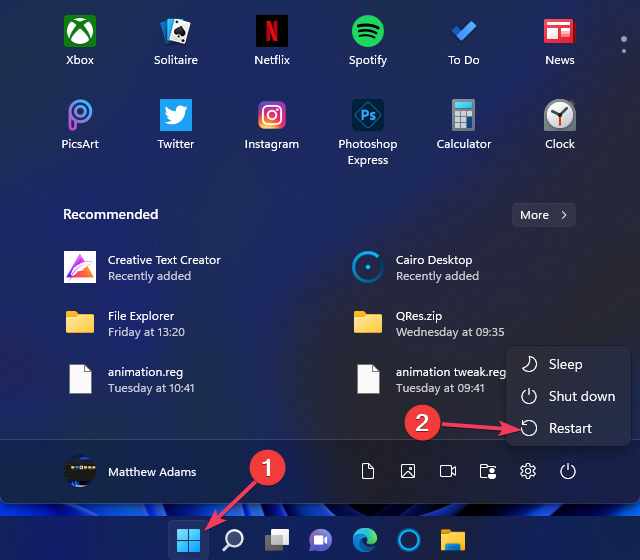
Task: Launch Instagram from pinned apps
Action: point(272,124)
